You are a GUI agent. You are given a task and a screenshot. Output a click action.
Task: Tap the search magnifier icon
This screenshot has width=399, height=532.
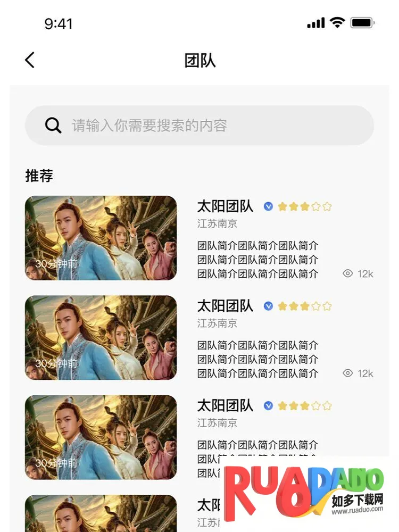click(53, 126)
